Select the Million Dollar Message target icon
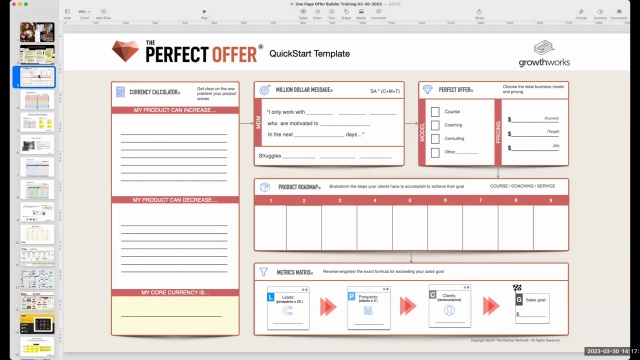The width and height of the screenshot is (640, 360). (x=264, y=90)
